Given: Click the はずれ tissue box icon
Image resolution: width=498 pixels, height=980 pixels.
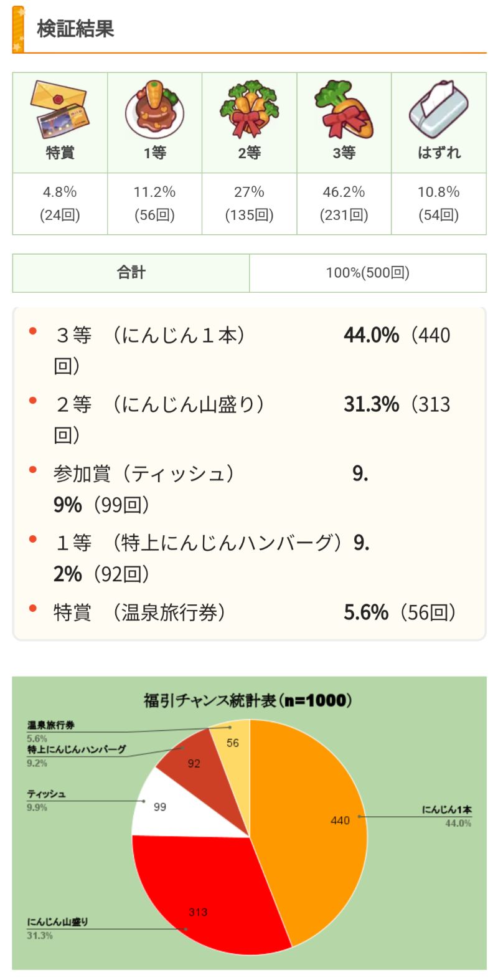Looking at the screenshot, I should tap(438, 110).
